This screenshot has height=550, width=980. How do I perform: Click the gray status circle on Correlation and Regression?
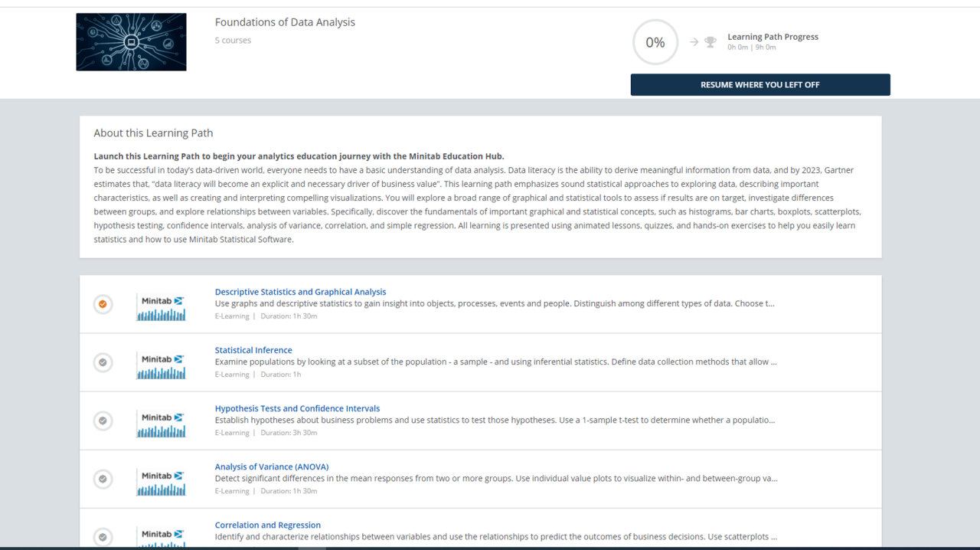coord(103,537)
